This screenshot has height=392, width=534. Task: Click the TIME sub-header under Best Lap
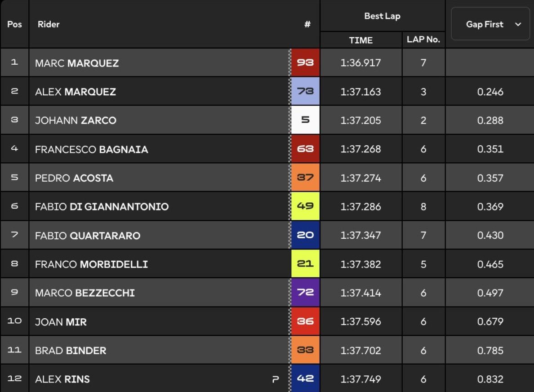(360, 40)
